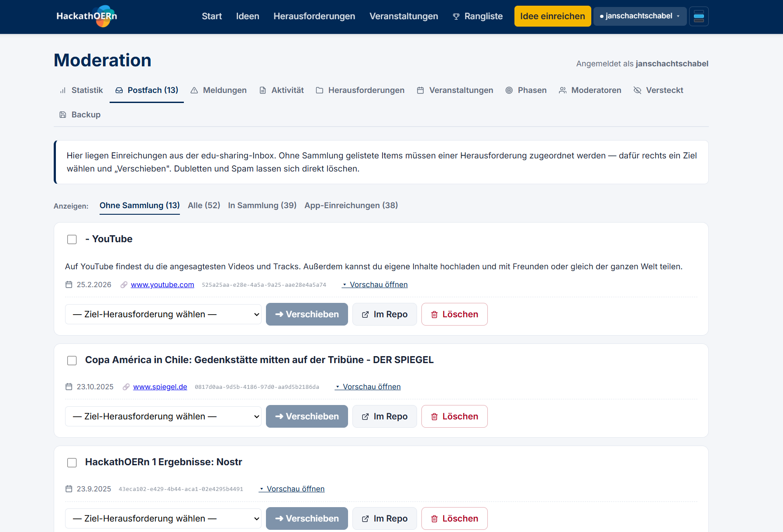Click the target icon of Phasen

pos(509,90)
